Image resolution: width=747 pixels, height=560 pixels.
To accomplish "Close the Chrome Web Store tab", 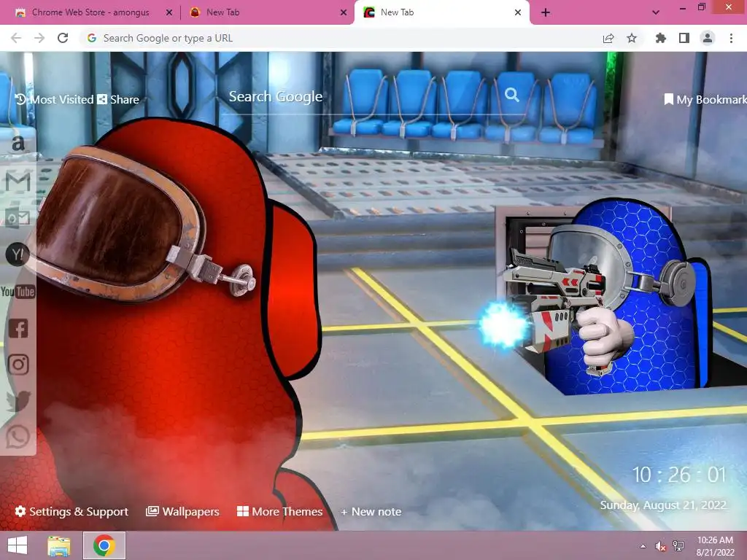I will (169, 12).
